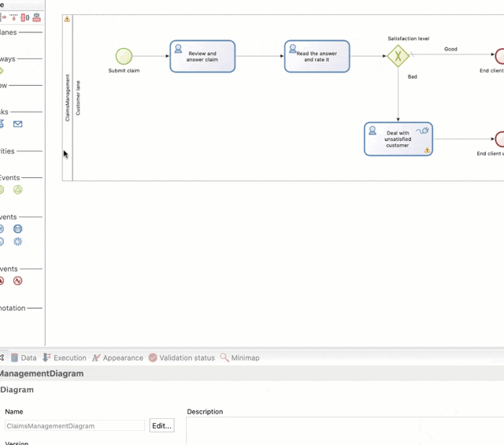Screen dimensions: 504x445
Task: Switch to the Execution tab
Action: click(65, 358)
